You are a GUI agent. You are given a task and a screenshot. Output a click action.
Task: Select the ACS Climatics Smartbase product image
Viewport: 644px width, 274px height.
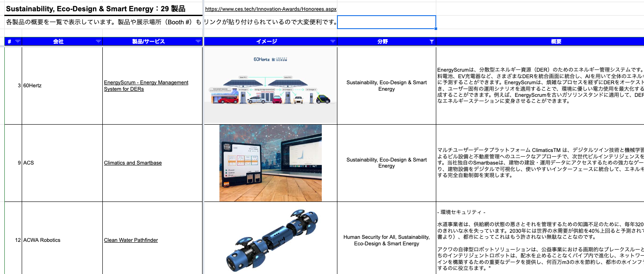click(271, 163)
